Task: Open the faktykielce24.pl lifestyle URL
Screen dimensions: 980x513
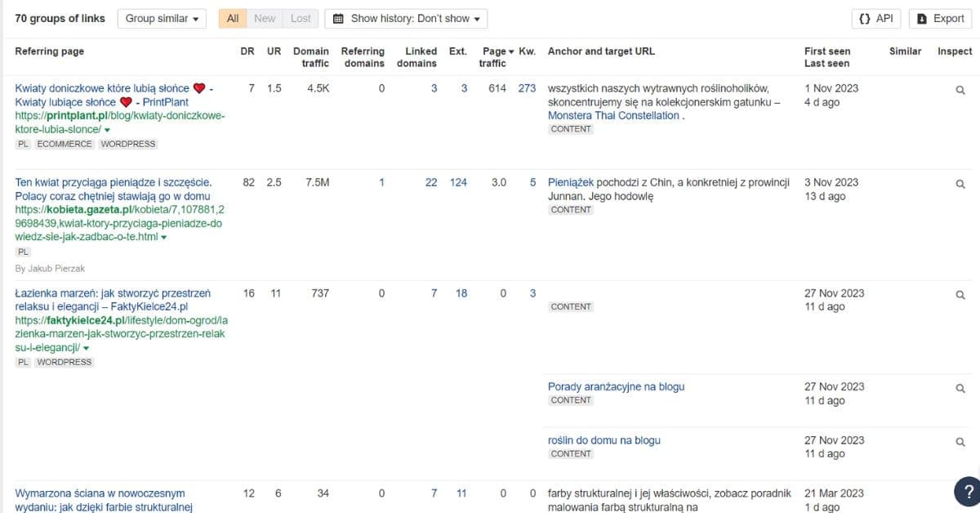Action: pyautogui.click(x=121, y=334)
